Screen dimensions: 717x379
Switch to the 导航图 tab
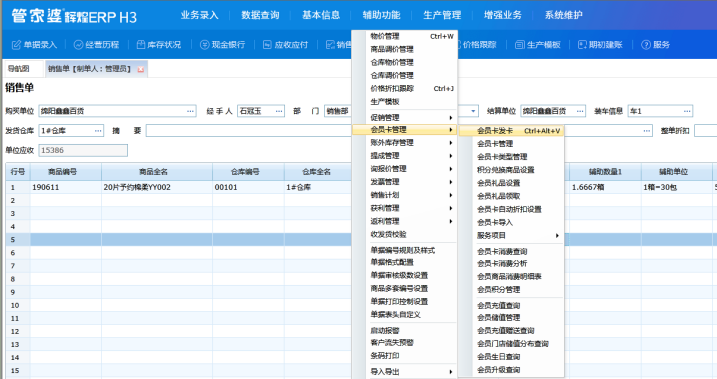pyautogui.click(x=19, y=69)
